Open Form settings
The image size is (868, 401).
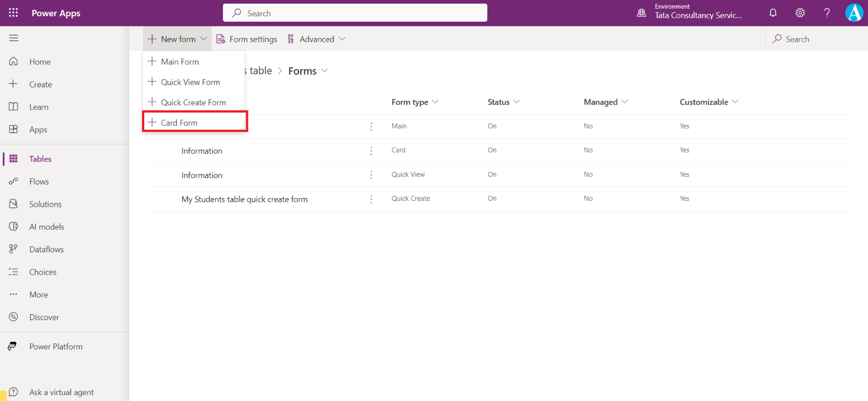point(247,39)
